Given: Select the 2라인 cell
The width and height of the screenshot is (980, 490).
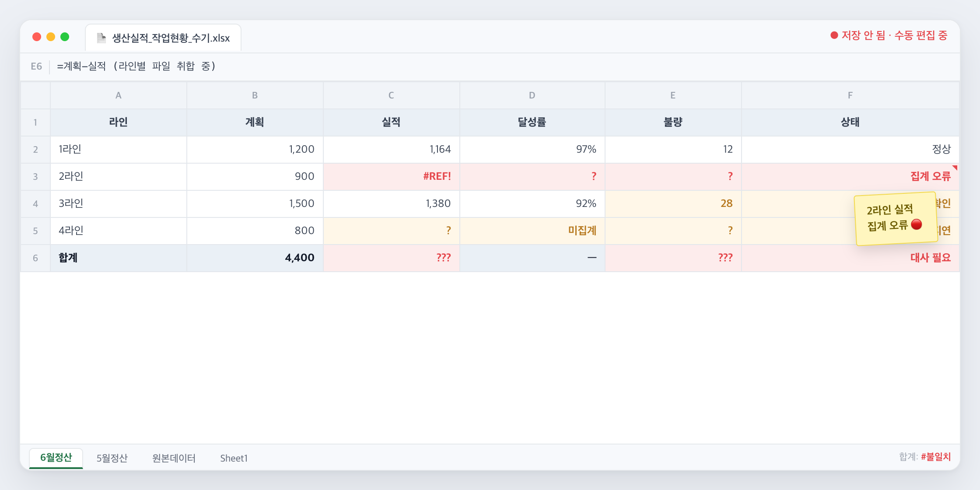Looking at the screenshot, I should pos(119,177).
